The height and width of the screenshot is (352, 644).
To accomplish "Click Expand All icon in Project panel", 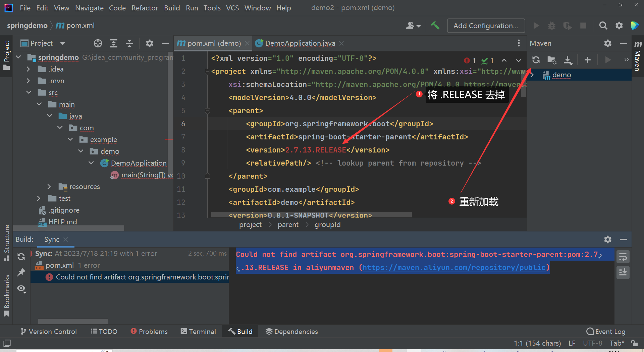I will [114, 43].
